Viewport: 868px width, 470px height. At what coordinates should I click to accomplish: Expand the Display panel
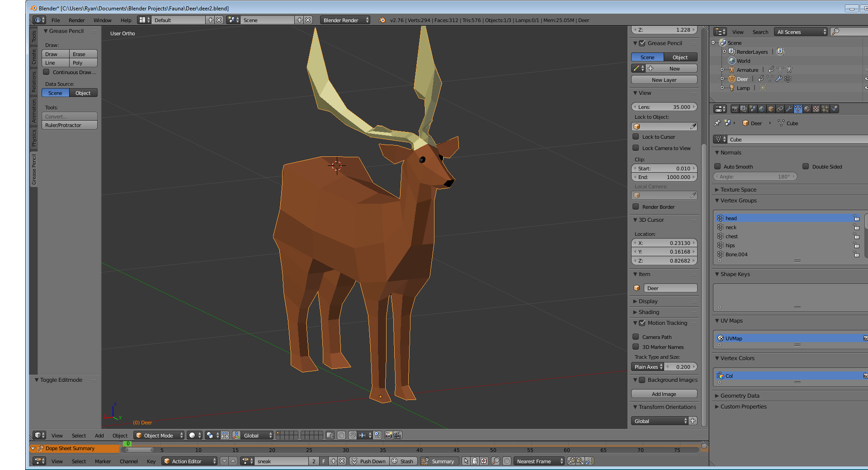(x=648, y=301)
